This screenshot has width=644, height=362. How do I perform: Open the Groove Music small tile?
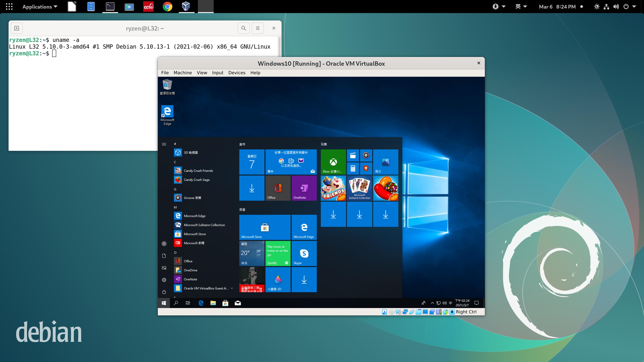click(366, 155)
